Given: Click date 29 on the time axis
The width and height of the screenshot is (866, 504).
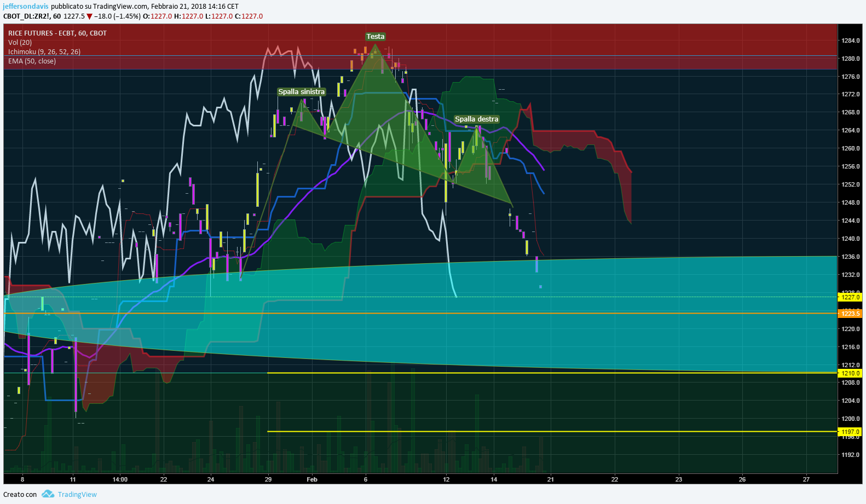Looking at the screenshot, I should [x=268, y=479].
